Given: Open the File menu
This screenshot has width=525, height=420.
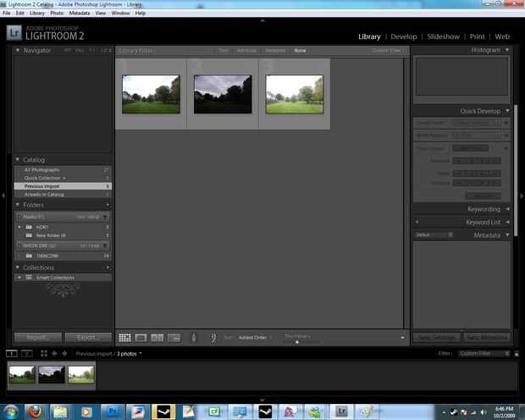Looking at the screenshot, I should tap(7, 13).
